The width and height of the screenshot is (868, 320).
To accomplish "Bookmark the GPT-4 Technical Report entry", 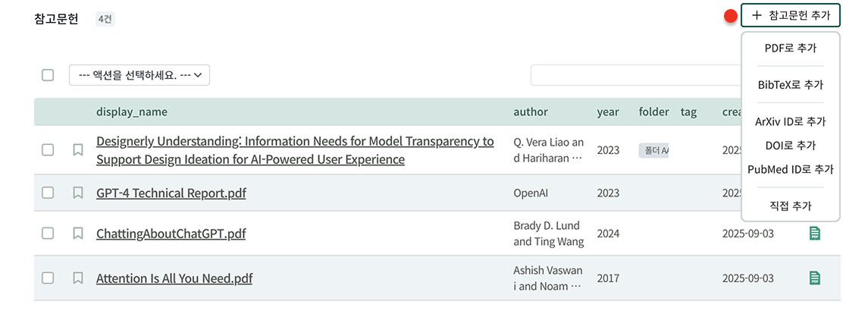I will pos(77,193).
